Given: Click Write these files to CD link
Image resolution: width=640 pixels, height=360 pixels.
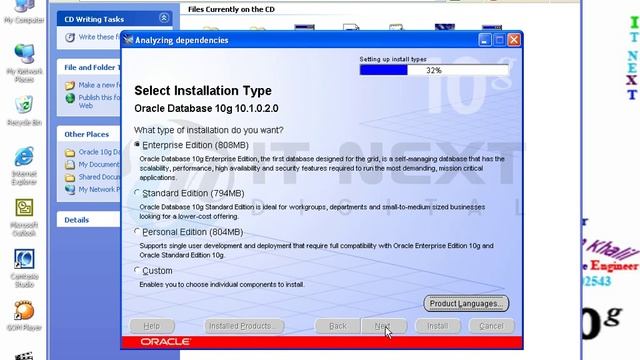Looking at the screenshot, I should coord(99,37).
